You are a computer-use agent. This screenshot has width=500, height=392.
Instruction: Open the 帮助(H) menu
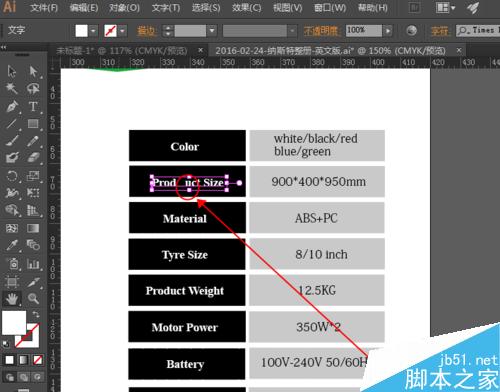pyautogui.click(x=372, y=8)
